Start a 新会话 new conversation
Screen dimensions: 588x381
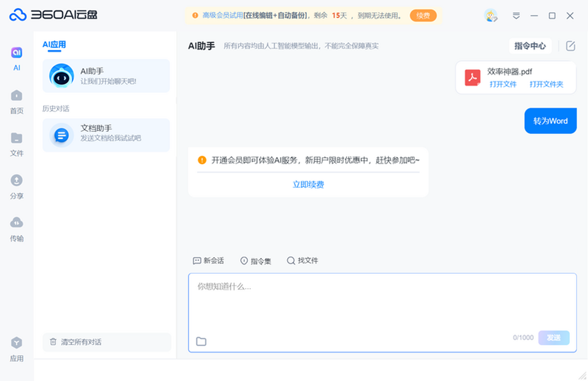209,261
